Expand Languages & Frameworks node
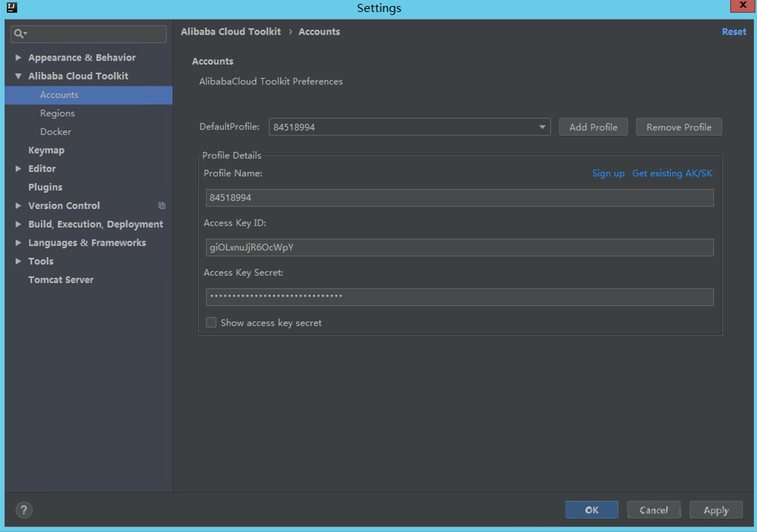The width and height of the screenshot is (757, 532). pyautogui.click(x=18, y=242)
